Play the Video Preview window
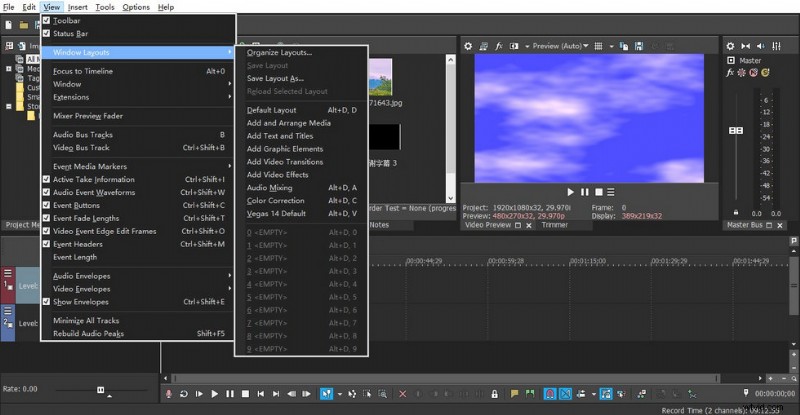Viewport: 800px width, 415px height. pyautogui.click(x=570, y=192)
